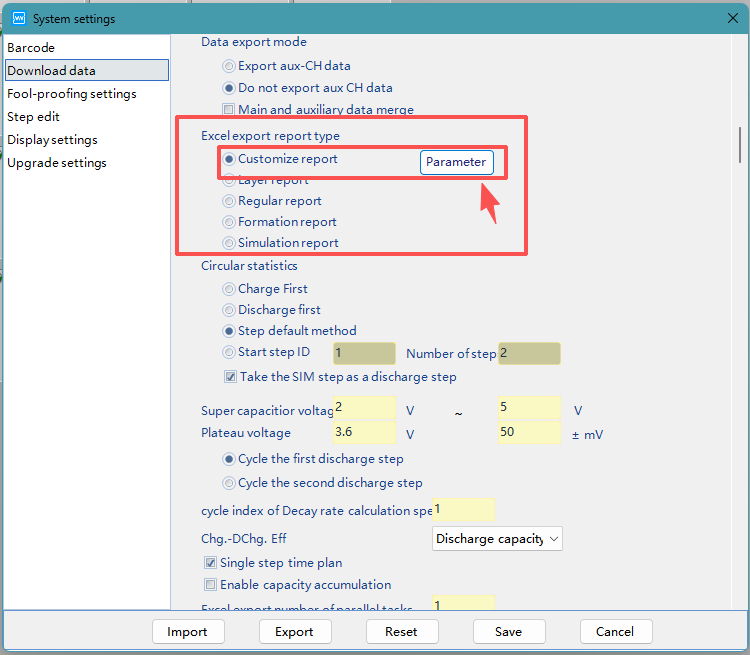Select Start step ID option
750x655 pixels.
coord(229,352)
